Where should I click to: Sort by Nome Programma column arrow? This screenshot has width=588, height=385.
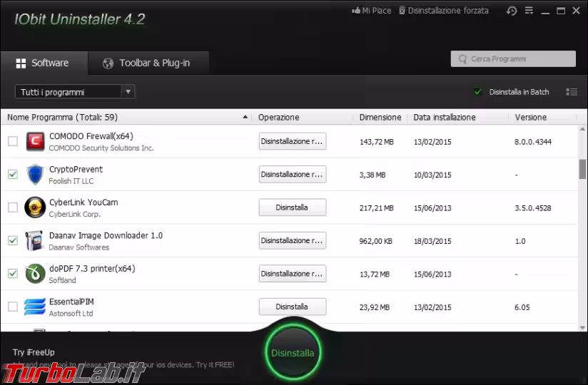pos(245,117)
